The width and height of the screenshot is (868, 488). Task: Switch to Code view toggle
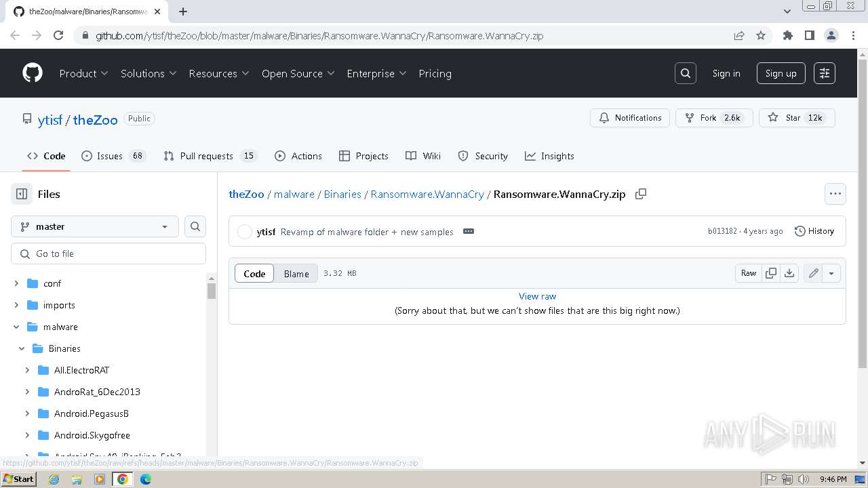[254, 273]
